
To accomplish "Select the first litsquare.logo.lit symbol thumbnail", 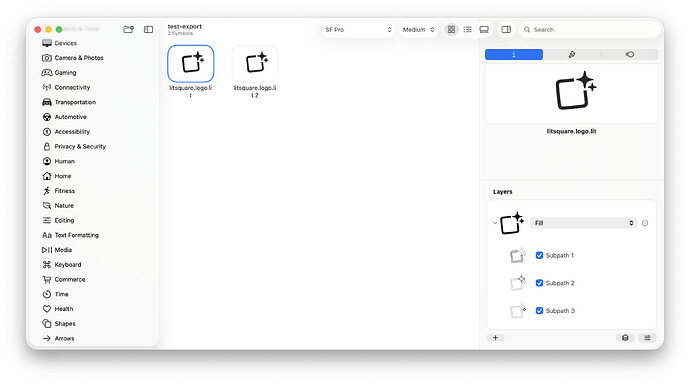I will click(x=191, y=63).
